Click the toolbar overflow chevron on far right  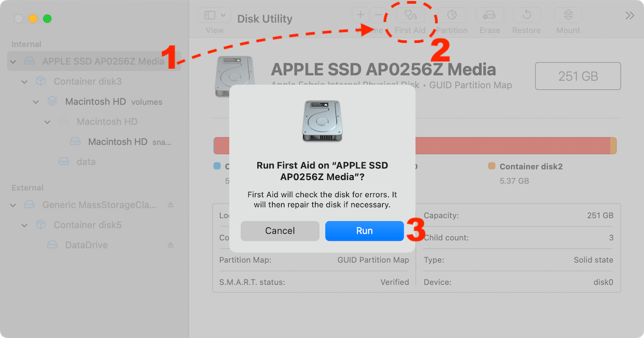(x=629, y=16)
